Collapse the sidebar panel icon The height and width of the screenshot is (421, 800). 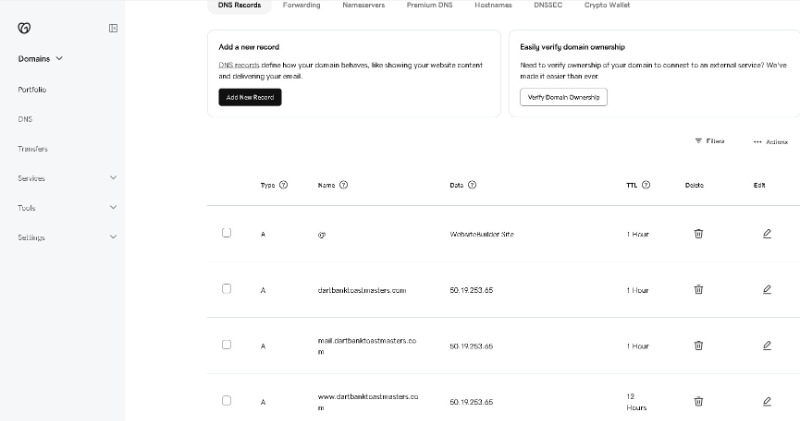click(113, 28)
